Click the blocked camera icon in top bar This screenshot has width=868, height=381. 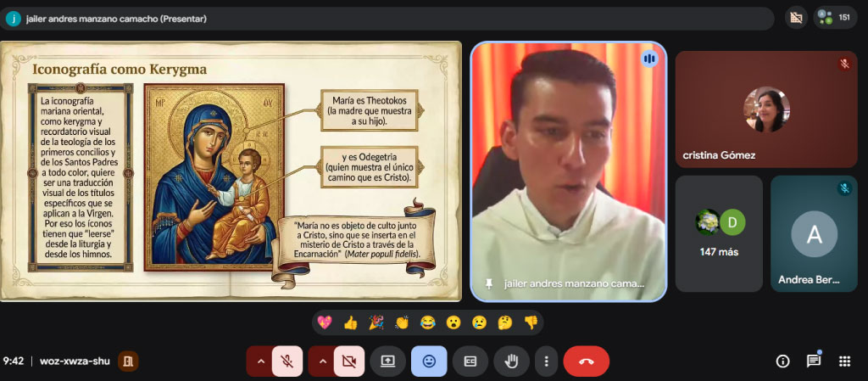click(x=796, y=17)
